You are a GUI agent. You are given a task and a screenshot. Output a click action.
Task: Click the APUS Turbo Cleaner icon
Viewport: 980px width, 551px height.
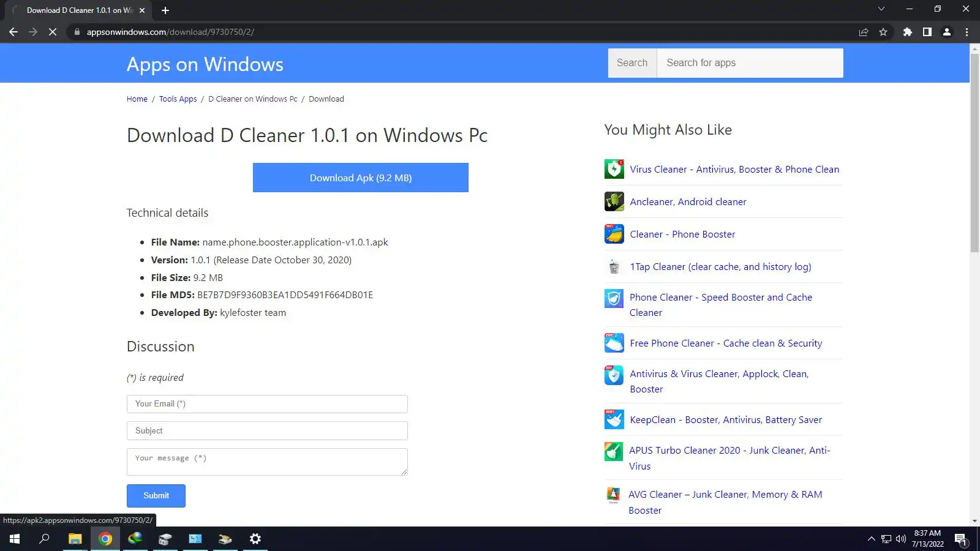point(614,452)
